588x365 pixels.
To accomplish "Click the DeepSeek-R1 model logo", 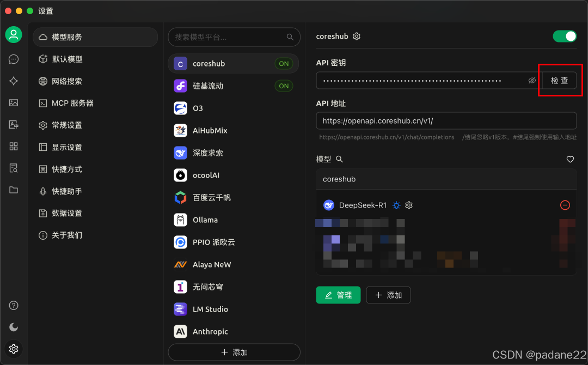I will point(329,205).
